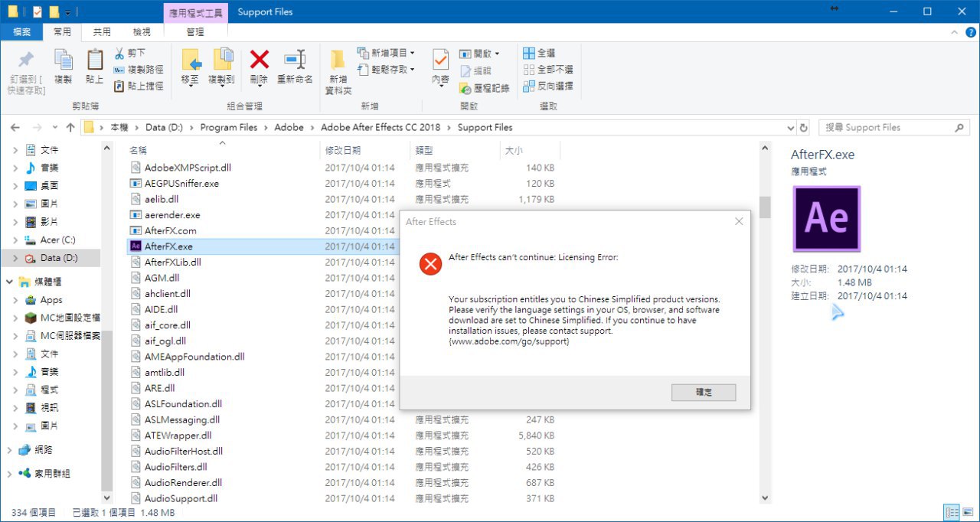The image size is (980, 522).
Task: Open the address bar history dropdown arrow
Action: [x=791, y=127]
